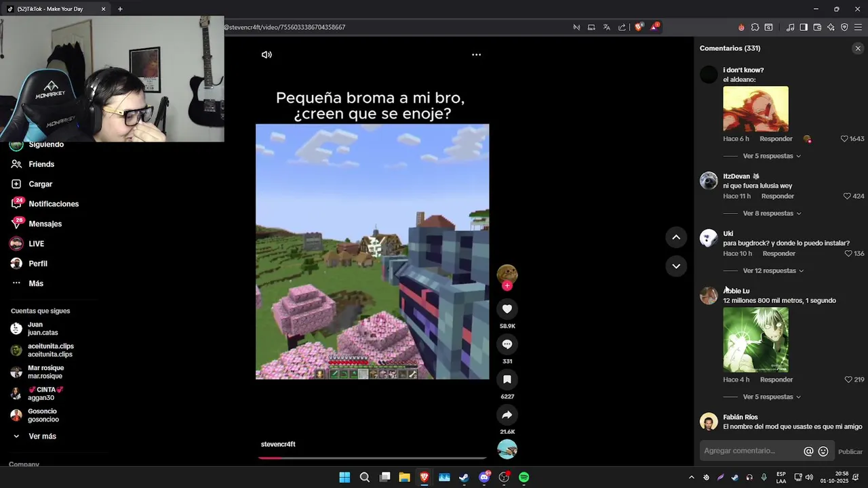Image resolution: width=868 pixels, height=488 pixels.
Task: Seek on the video progress bar
Action: 372,457
